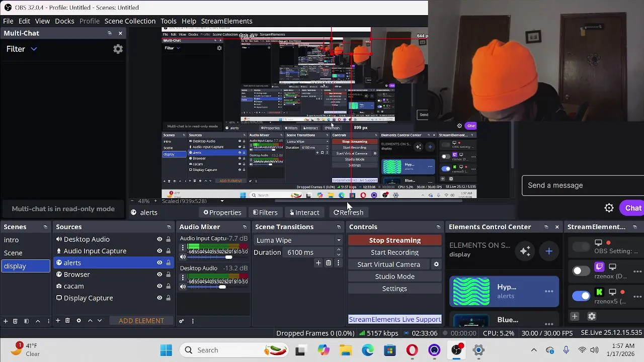This screenshot has height=362, width=644.
Task: Open Audio Mixer toolbar options menu
Action: pyautogui.click(x=193, y=321)
